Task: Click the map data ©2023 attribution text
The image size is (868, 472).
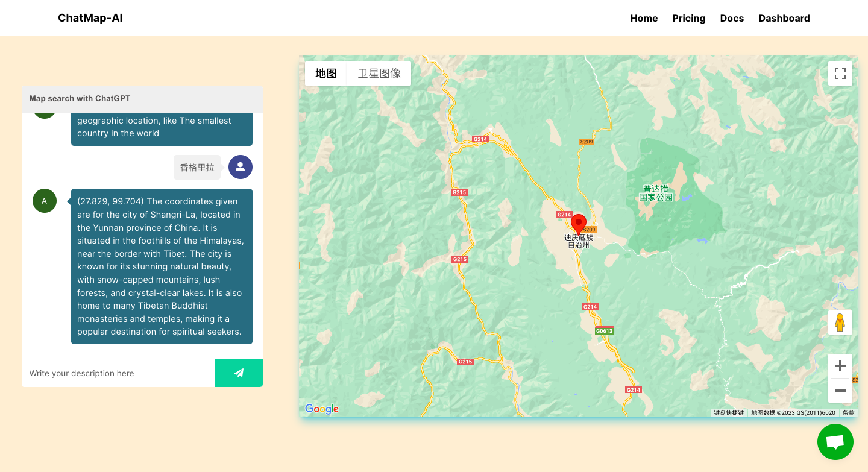Action: (793, 413)
